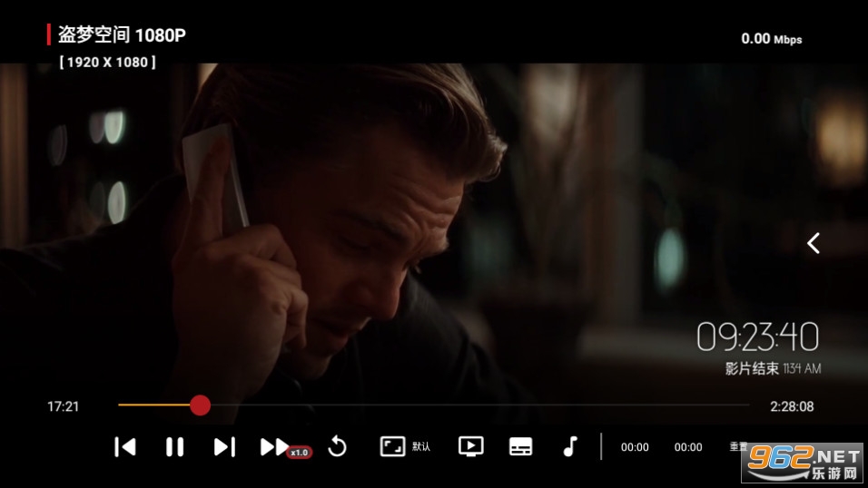Viewport: 868px width, 488px height.
Task: Click the 0.00 Mbps speed indicator
Action: [x=771, y=39]
